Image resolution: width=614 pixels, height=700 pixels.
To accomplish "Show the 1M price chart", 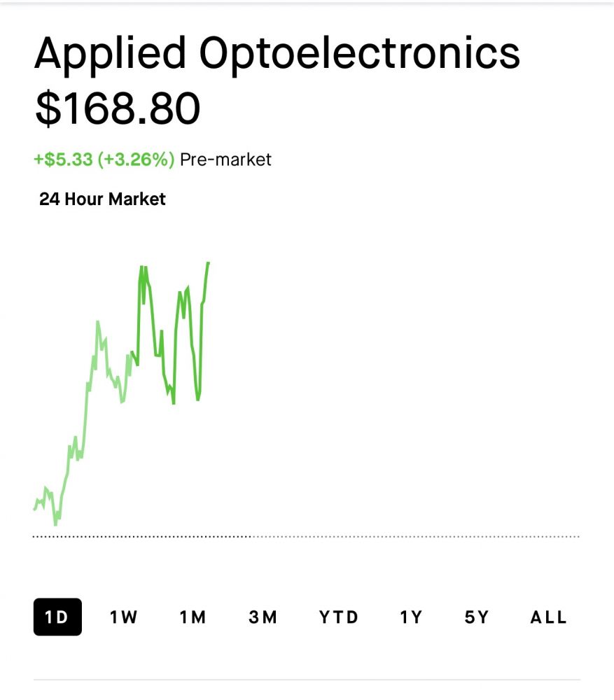I will click(x=193, y=617).
